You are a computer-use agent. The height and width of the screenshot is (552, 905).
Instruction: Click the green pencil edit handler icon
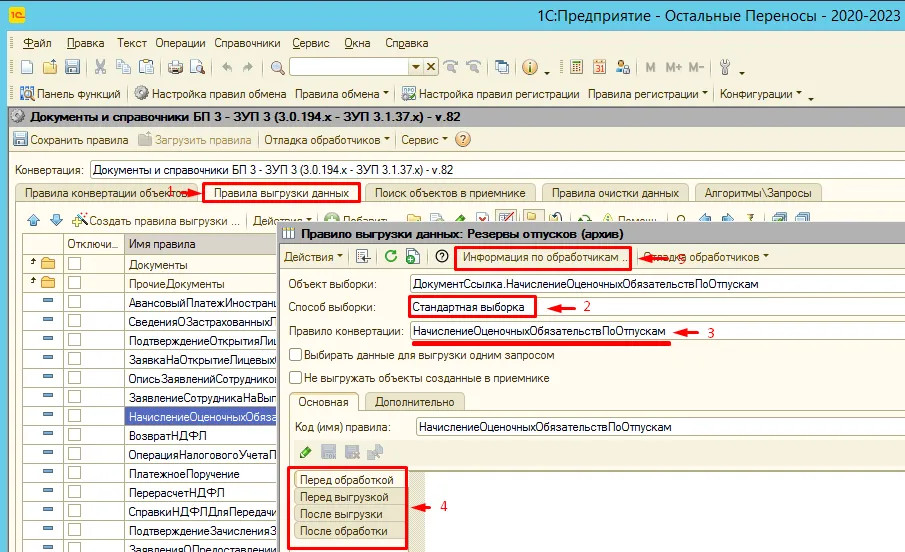[x=305, y=452]
